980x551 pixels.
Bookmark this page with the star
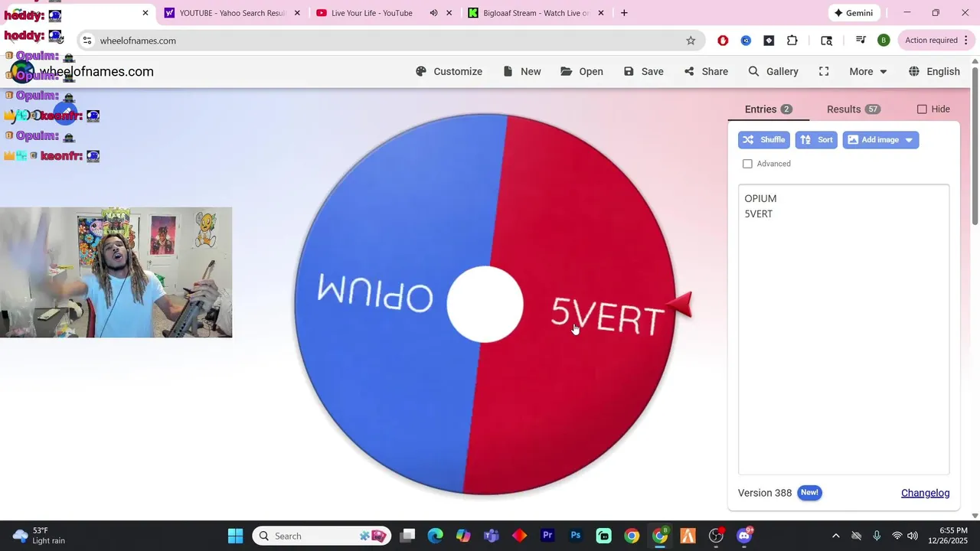pos(691,41)
